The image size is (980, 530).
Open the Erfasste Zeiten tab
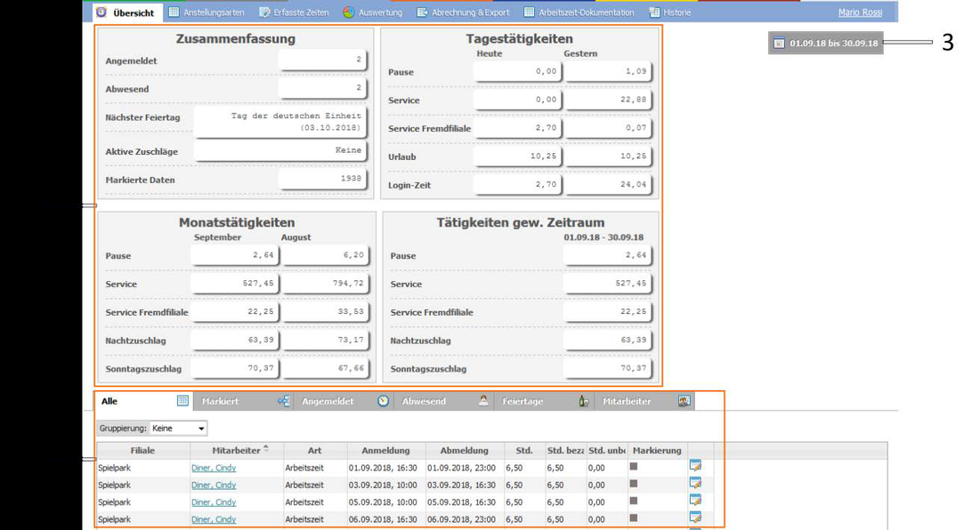point(294,12)
